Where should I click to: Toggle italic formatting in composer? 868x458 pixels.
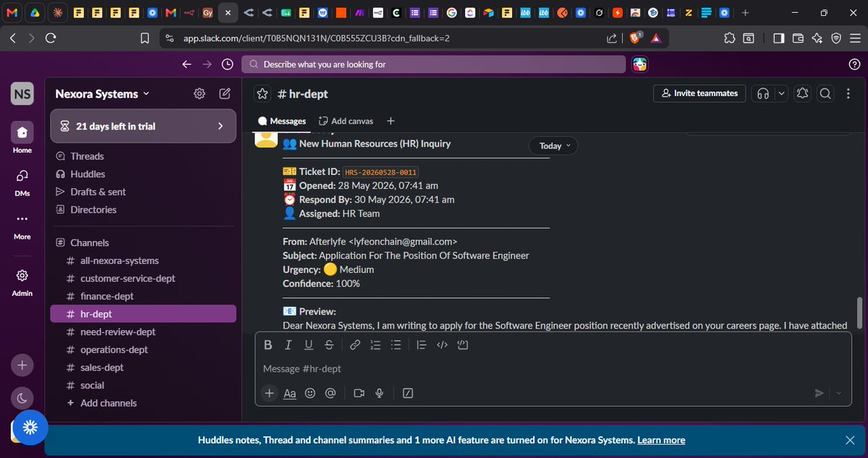point(289,345)
